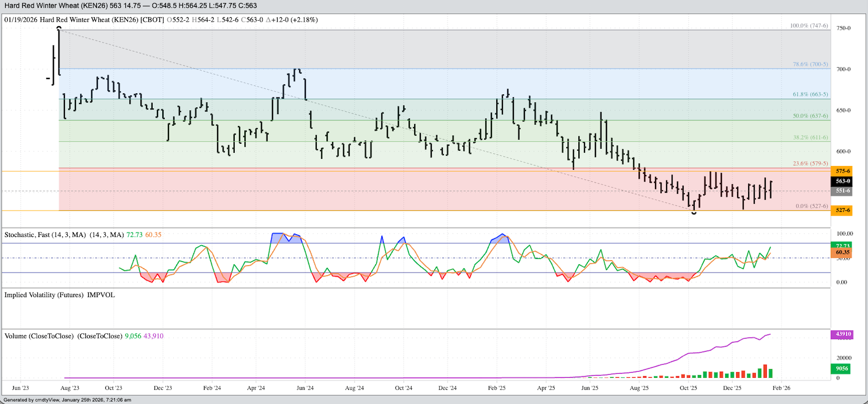Click the Jun '23 date on time axis
The image size is (868, 404).
[x=20, y=388]
